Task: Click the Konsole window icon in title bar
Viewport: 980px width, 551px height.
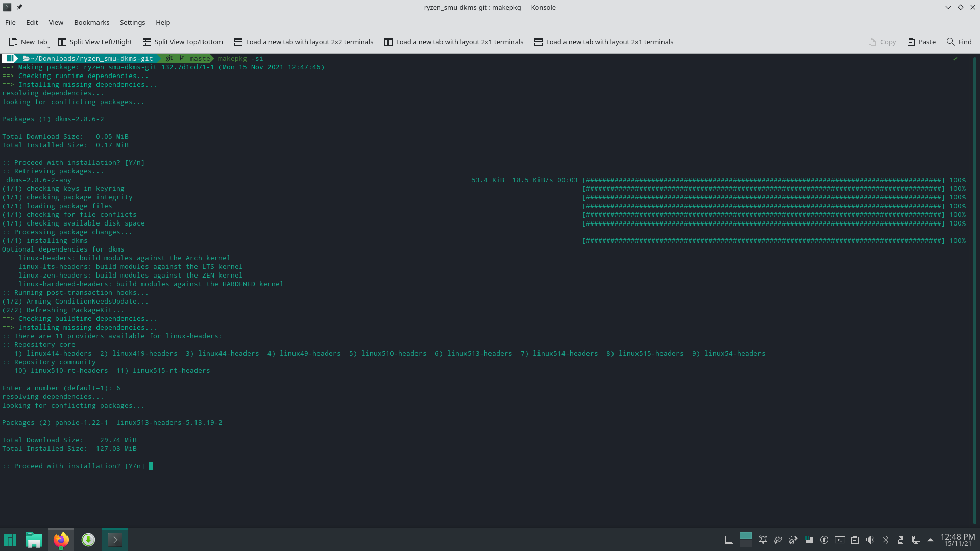Action: pos(7,7)
